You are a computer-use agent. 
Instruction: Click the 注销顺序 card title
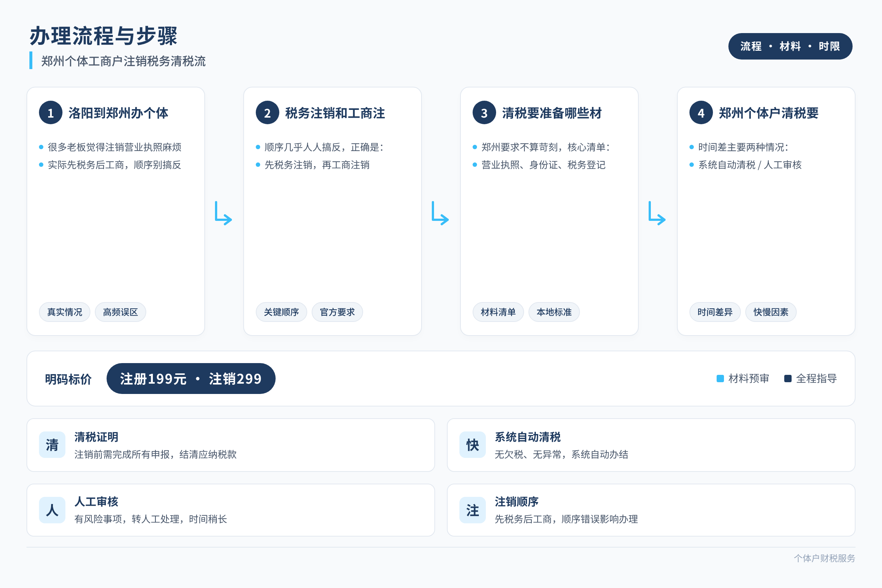tap(517, 502)
